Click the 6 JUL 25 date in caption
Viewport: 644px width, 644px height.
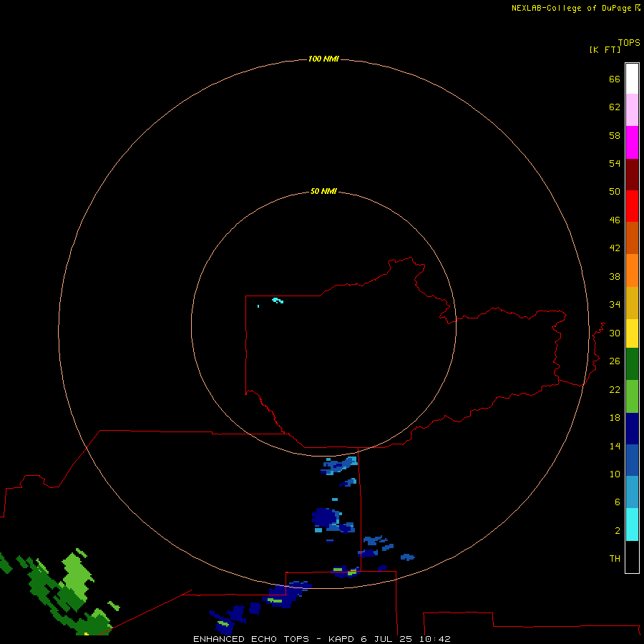click(386, 639)
